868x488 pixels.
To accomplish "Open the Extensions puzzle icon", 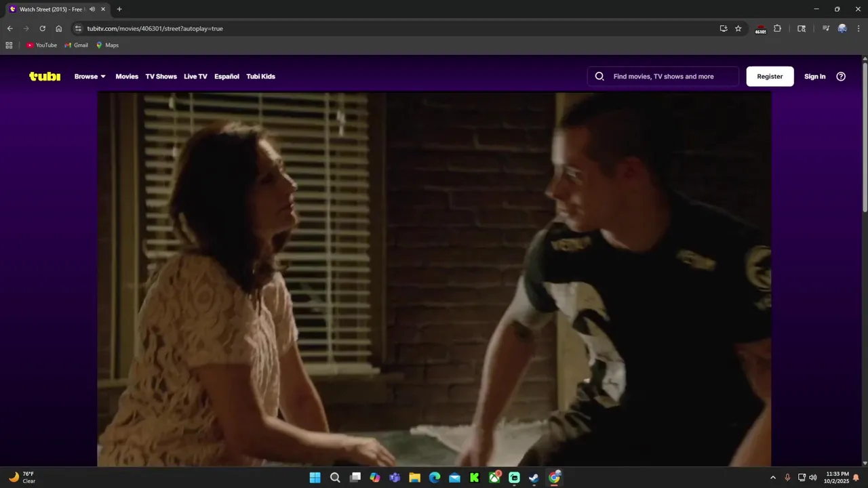I will coord(777,28).
